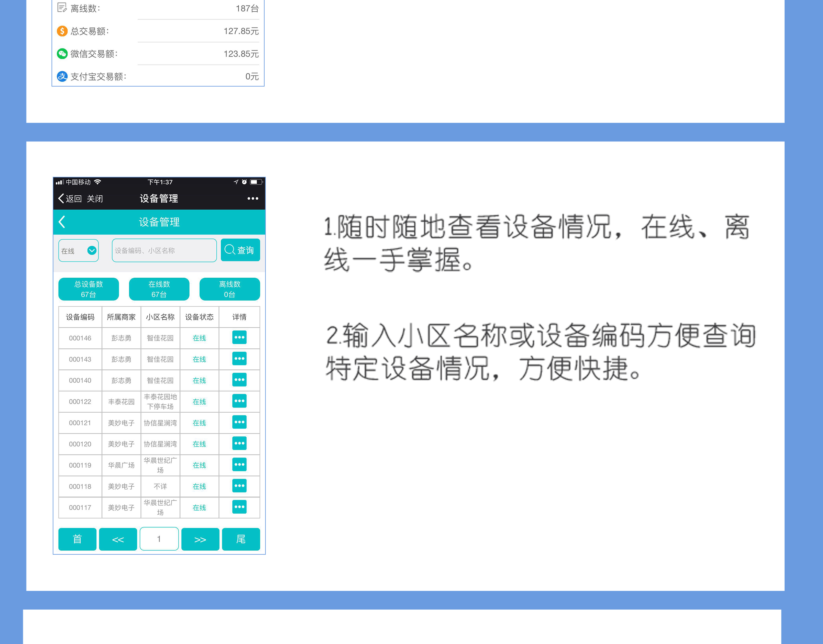Open details for device 000118
Screen dimensions: 823x644
pyautogui.click(x=239, y=486)
